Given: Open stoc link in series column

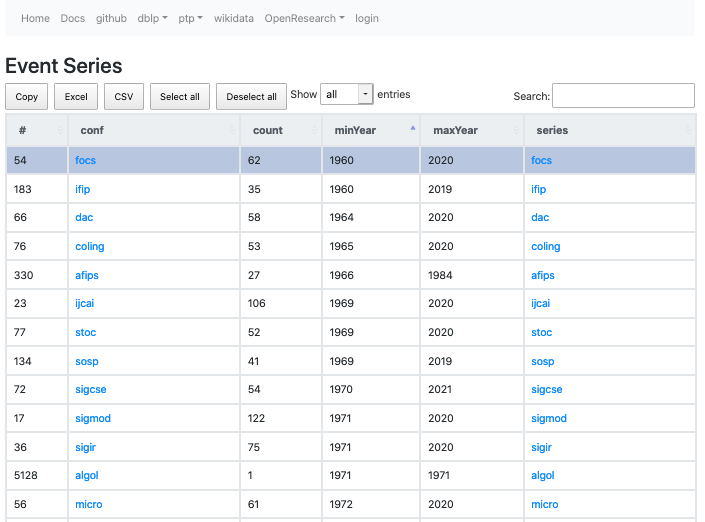Looking at the screenshot, I should (x=541, y=333).
